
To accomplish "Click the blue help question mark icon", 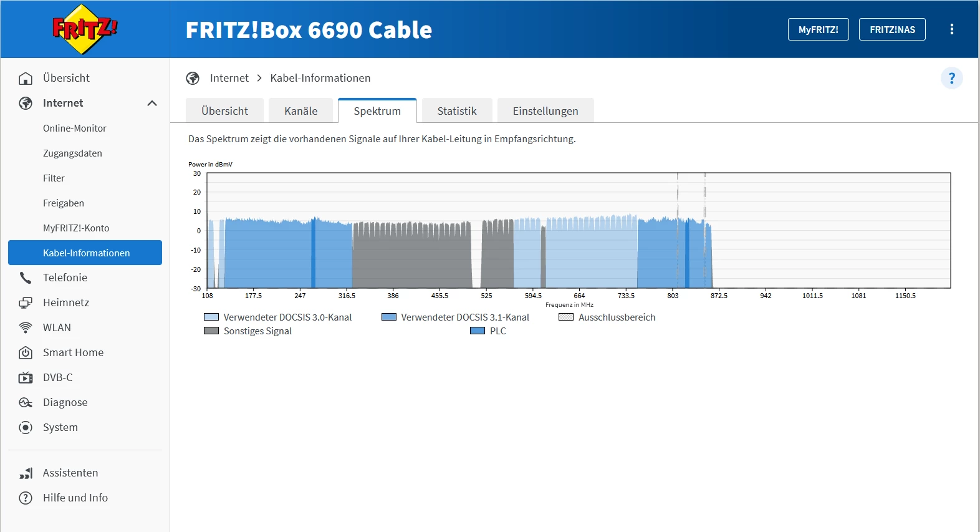I will (x=951, y=78).
